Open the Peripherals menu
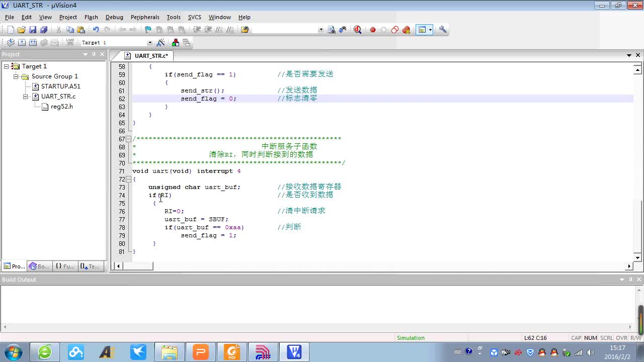 (145, 17)
